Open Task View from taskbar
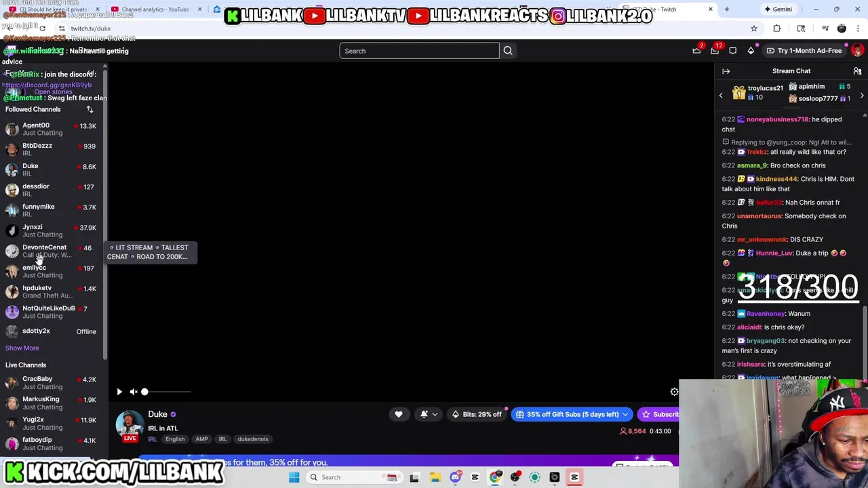This screenshot has height=488, width=868. [414, 477]
